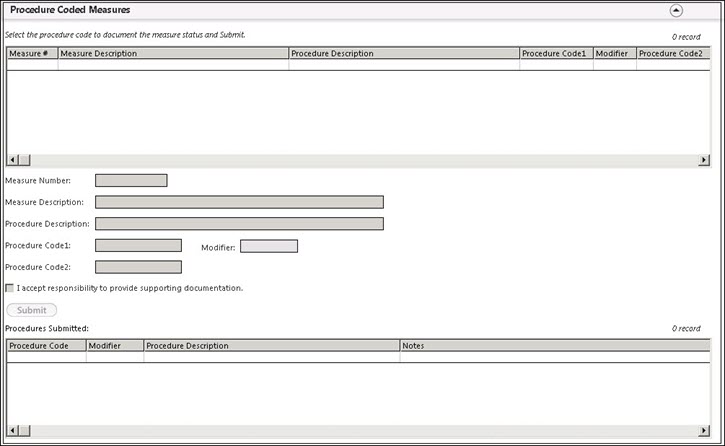This screenshot has width=725, height=446.
Task: Click Procedures Submitted scroll left arrow
Action: pos(12,431)
